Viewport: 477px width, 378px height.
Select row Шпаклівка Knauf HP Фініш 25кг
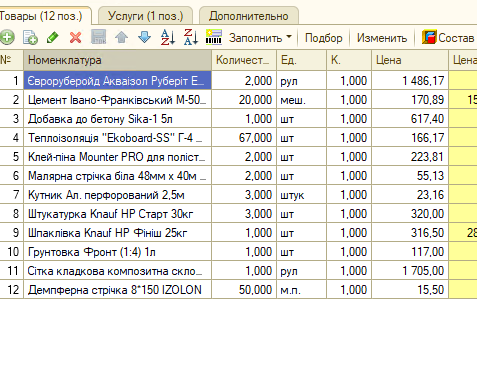117,232
